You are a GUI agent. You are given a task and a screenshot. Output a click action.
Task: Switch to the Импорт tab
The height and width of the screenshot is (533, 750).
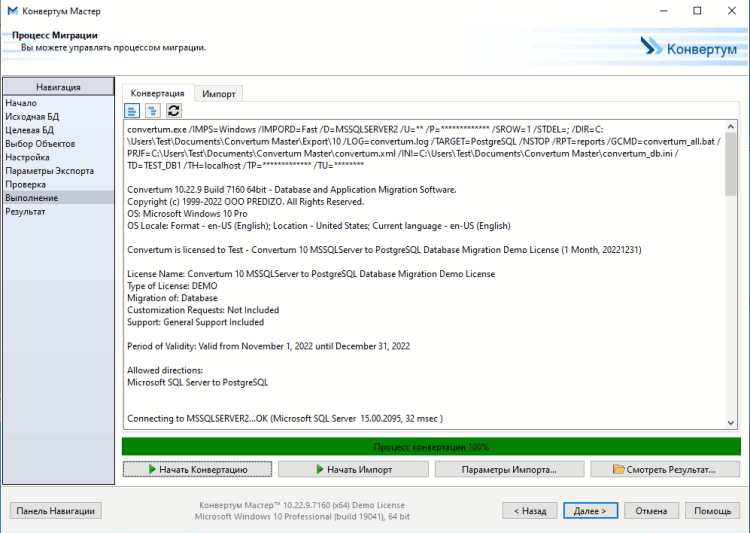[x=219, y=94]
